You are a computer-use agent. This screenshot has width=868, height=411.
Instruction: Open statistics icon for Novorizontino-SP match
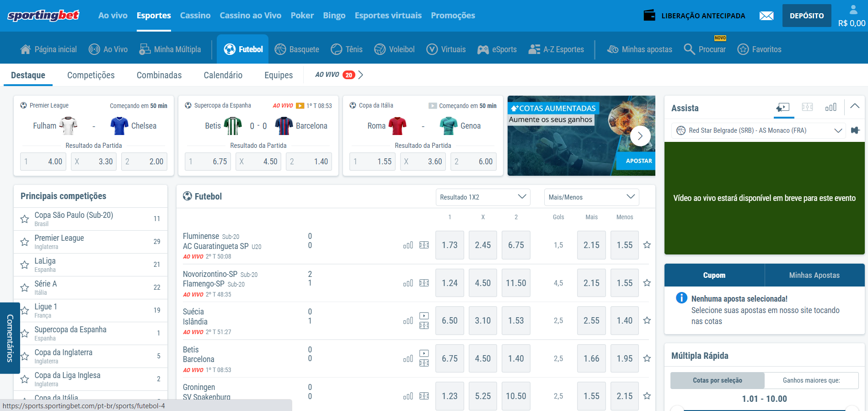click(408, 283)
